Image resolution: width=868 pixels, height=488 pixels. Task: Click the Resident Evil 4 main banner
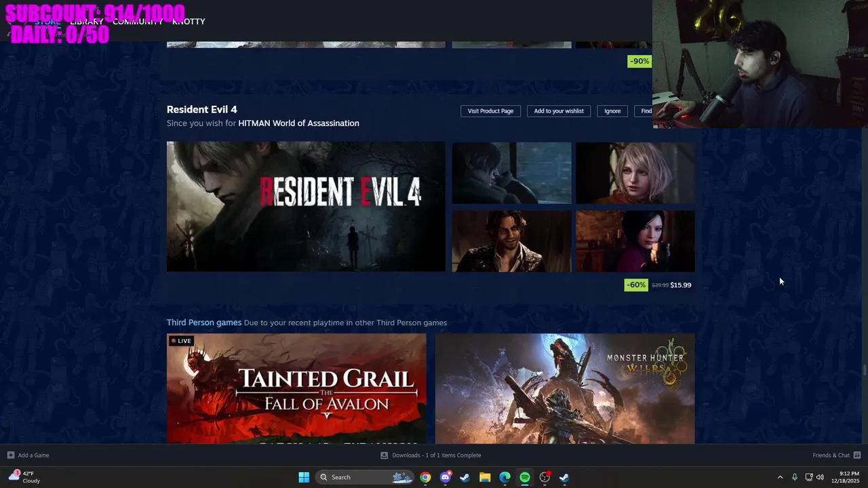click(x=306, y=207)
